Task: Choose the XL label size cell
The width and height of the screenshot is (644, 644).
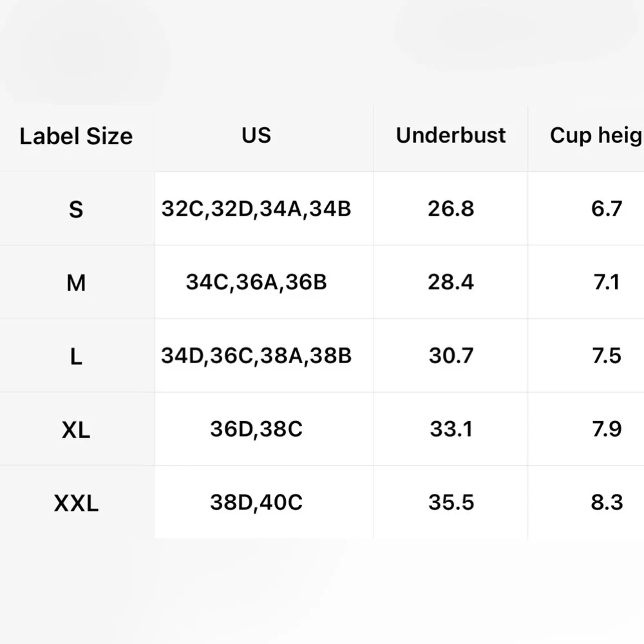Action: 76,430
